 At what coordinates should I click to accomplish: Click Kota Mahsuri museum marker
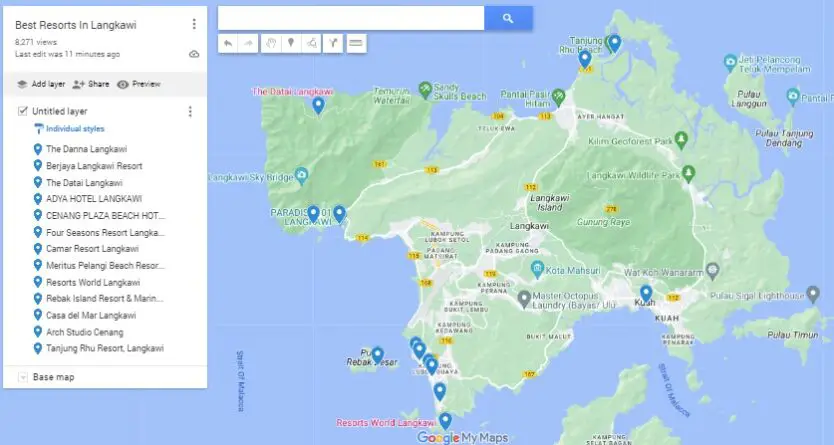(537, 269)
